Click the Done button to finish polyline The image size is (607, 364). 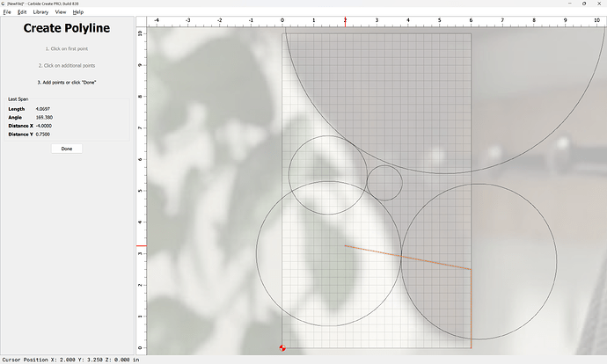(x=67, y=149)
